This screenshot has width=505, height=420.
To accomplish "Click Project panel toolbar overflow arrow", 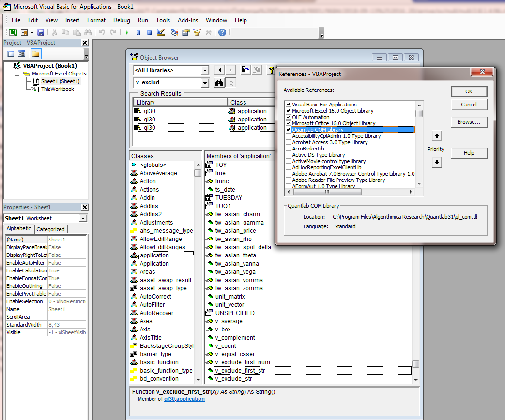I will [x=86, y=54].
